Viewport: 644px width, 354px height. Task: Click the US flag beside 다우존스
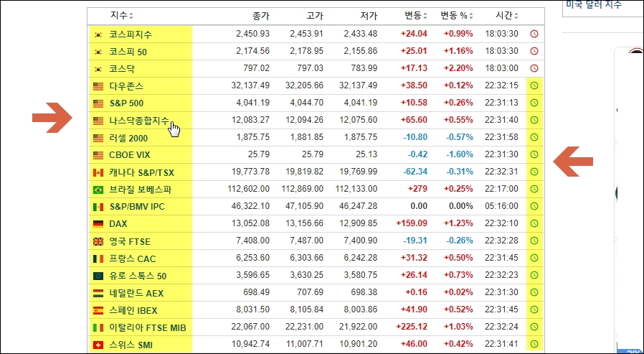pyautogui.click(x=98, y=86)
